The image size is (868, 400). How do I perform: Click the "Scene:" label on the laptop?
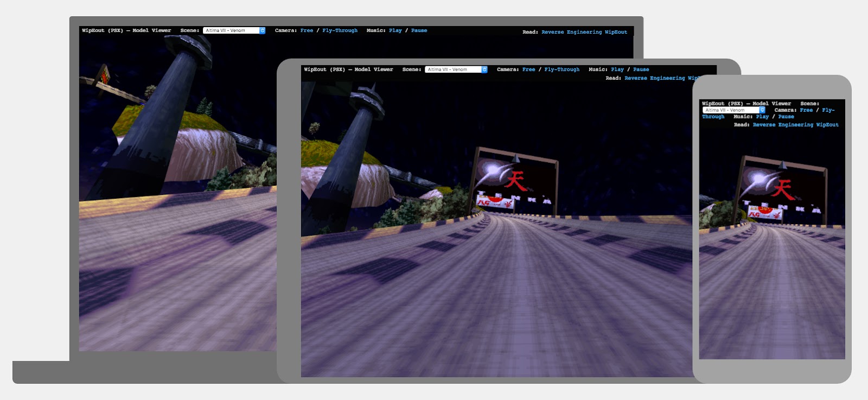190,30
